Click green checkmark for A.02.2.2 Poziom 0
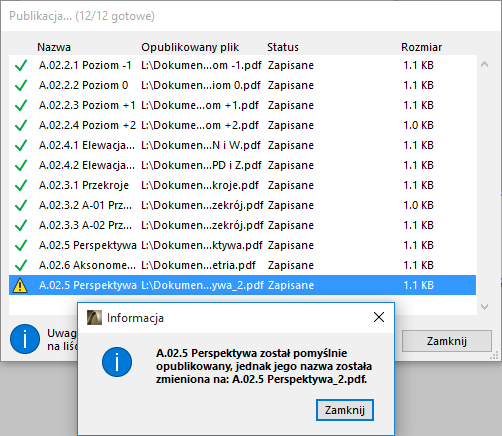Screen dimensions: 502x436 [x=21, y=85]
